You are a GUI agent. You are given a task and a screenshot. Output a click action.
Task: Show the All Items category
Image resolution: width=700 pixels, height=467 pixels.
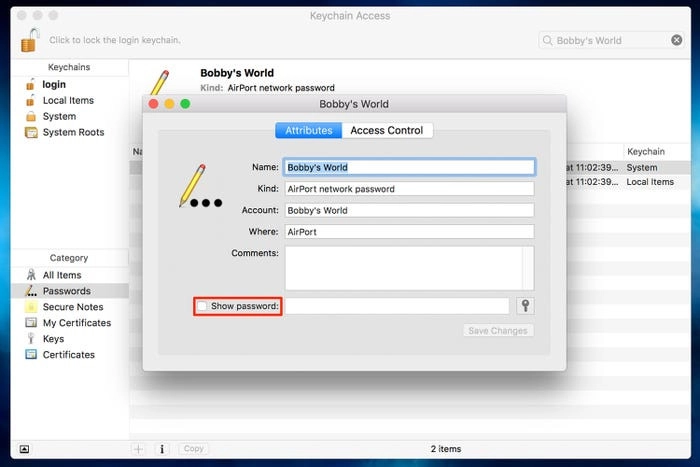pyautogui.click(x=61, y=275)
